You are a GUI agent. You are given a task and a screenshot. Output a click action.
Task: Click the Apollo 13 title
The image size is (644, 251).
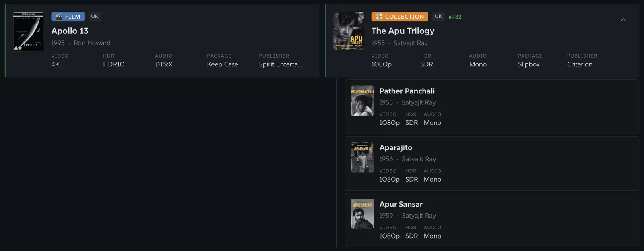click(x=70, y=31)
